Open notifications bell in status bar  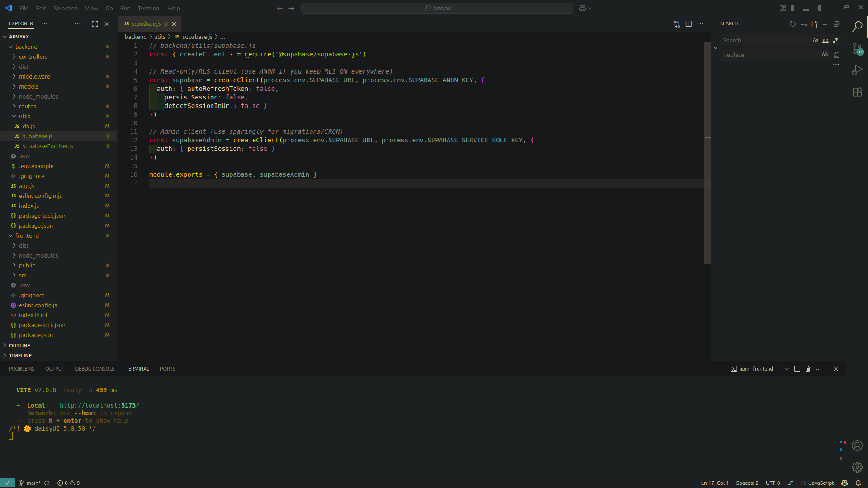tap(858, 483)
